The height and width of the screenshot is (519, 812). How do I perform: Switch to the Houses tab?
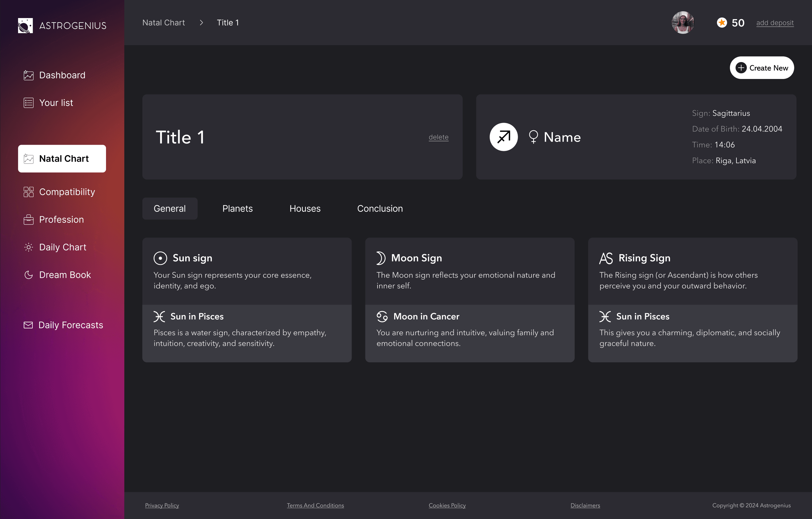(x=305, y=208)
